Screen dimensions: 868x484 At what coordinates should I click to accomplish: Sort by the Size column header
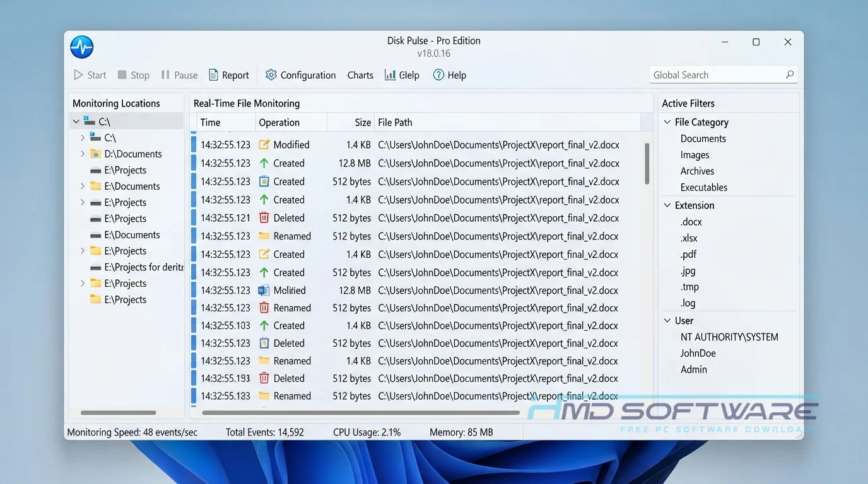click(x=351, y=122)
